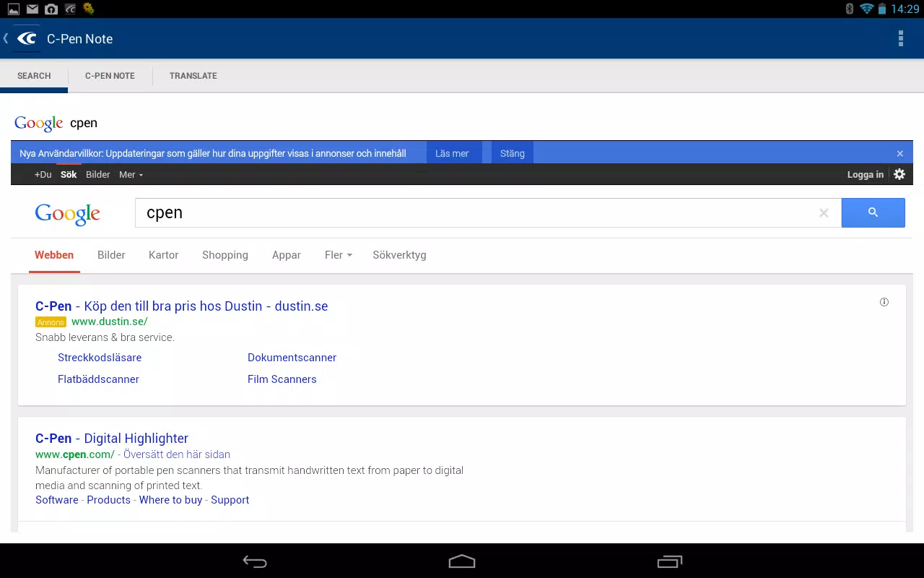Open the camera notification icon

tap(51, 9)
